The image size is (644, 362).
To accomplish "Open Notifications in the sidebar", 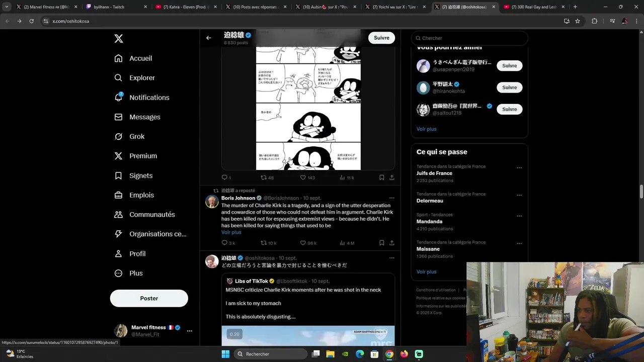I will tap(142, 98).
